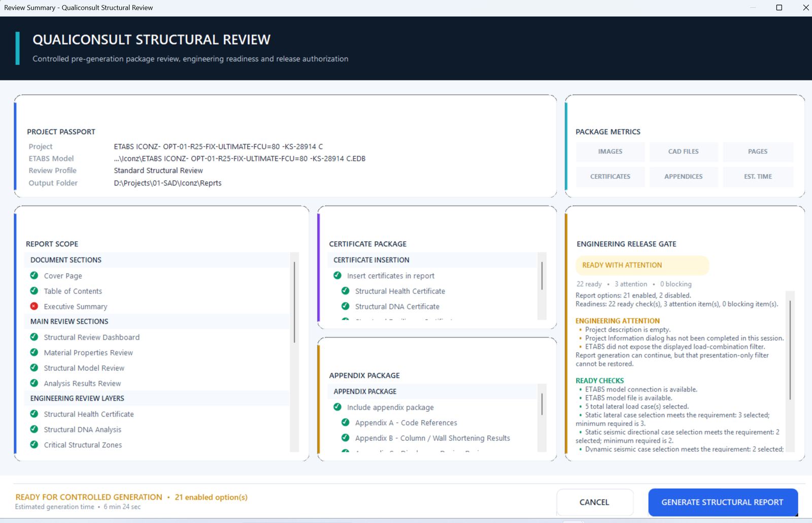The width and height of the screenshot is (812, 523).
Task: Select the PAGES metric tile
Action: coord(758,151)
